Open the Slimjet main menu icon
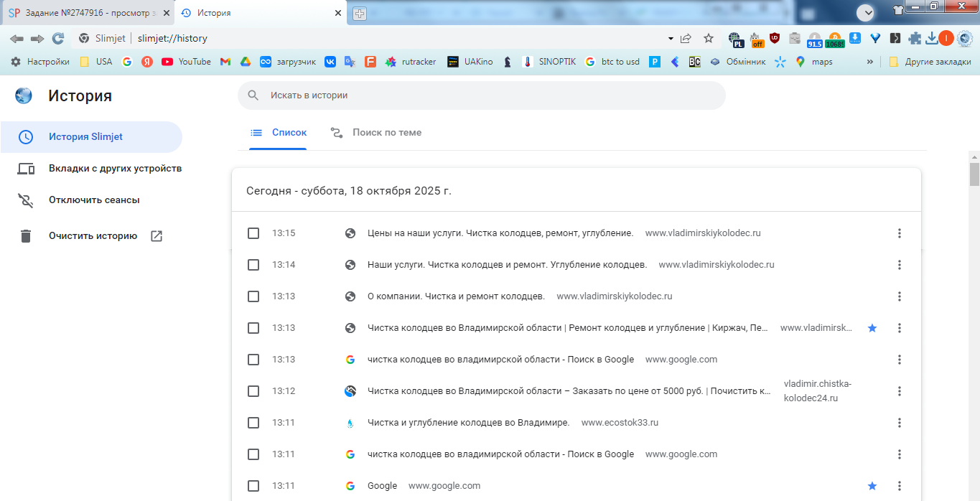This screenshot has height=501, width=980. point(964,39)
